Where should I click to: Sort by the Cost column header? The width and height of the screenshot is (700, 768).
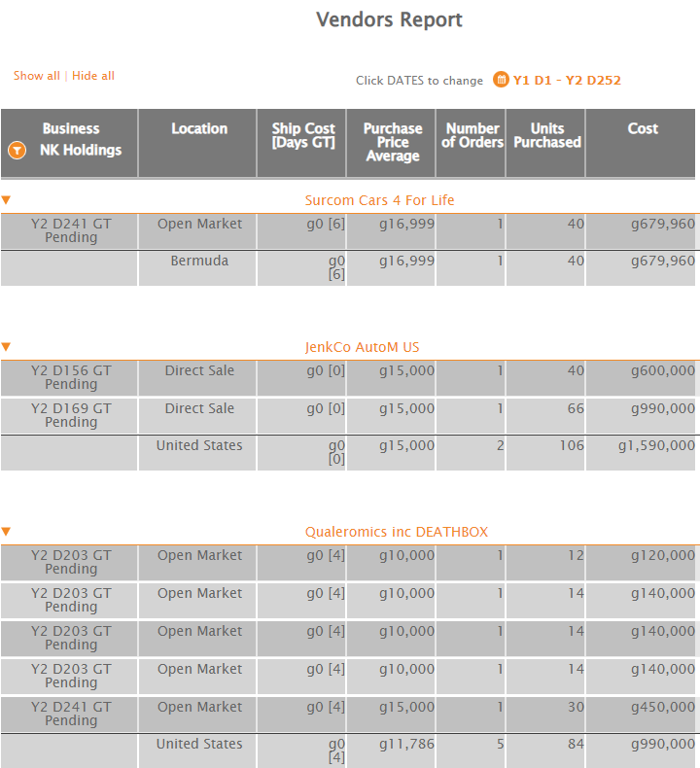click(x=643, y=128)
